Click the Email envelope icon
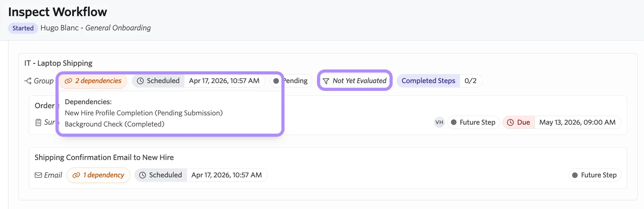644x209 pixels. tap(38, 175)
